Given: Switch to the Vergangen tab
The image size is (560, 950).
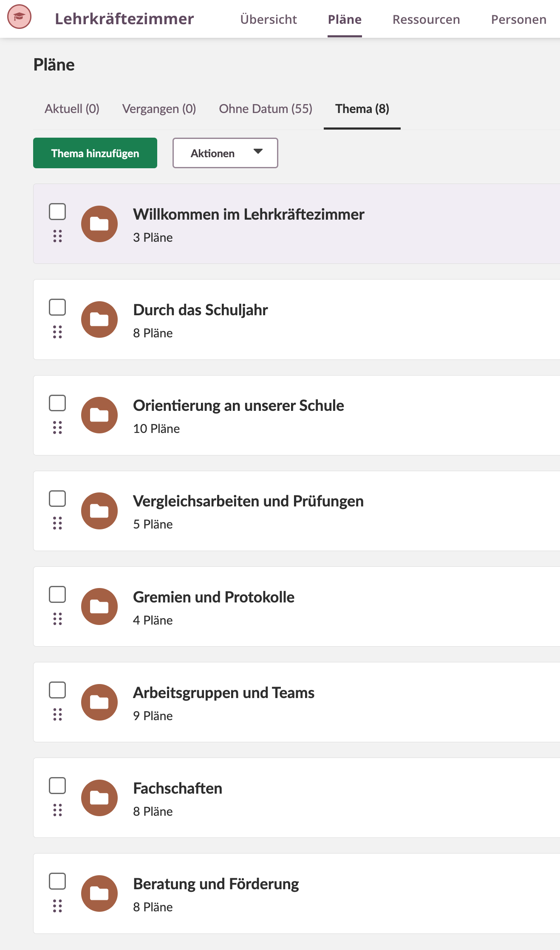Looking at the screenshot, I should 159,109.
